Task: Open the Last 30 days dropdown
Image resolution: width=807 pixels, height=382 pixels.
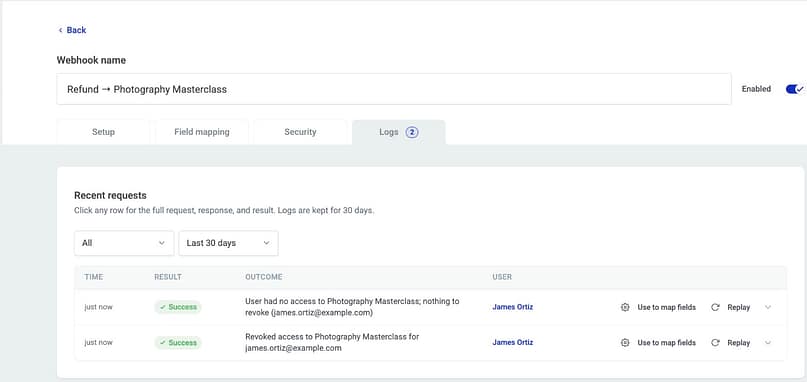Action: tap(229, 243)
